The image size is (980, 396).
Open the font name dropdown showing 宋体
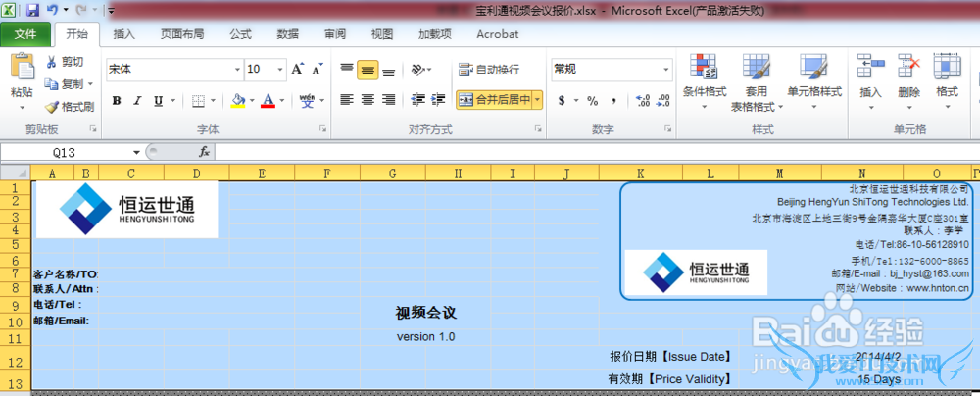click(x=236, y=70)
